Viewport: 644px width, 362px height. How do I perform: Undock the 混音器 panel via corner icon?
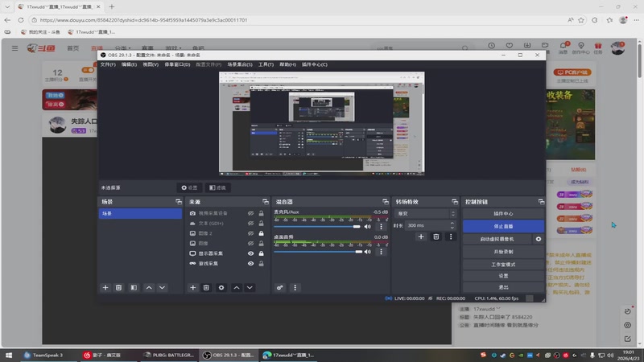pyautogui.click(x=386, y=201)
